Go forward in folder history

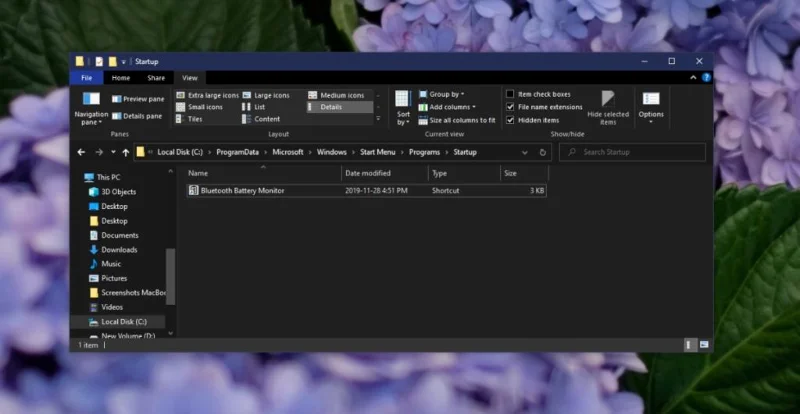click(x=99, y=152)
